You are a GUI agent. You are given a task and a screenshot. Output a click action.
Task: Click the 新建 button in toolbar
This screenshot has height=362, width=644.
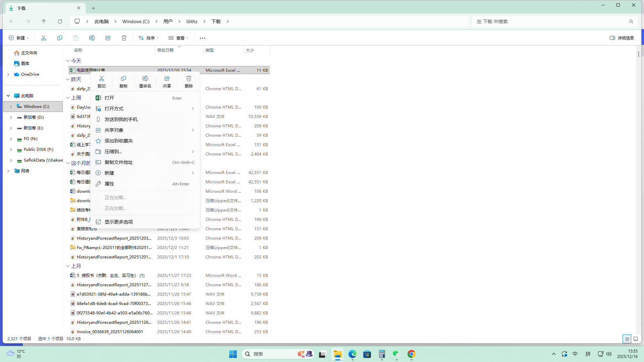tap(19, 38)
